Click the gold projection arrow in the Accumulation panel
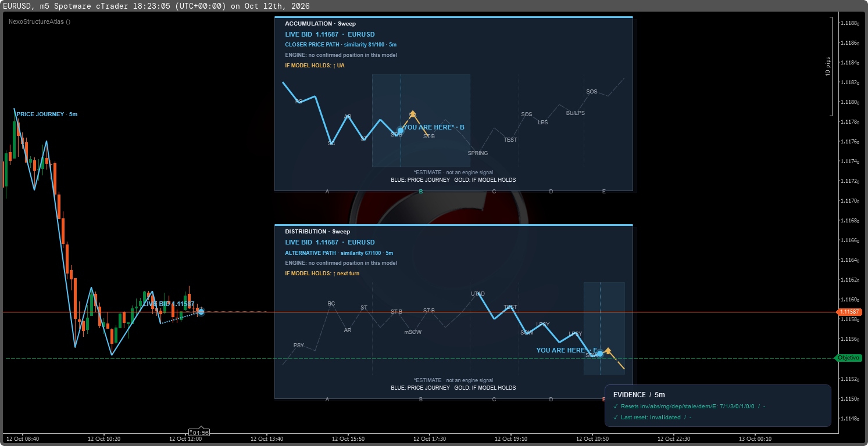 (x=413, y=114)
